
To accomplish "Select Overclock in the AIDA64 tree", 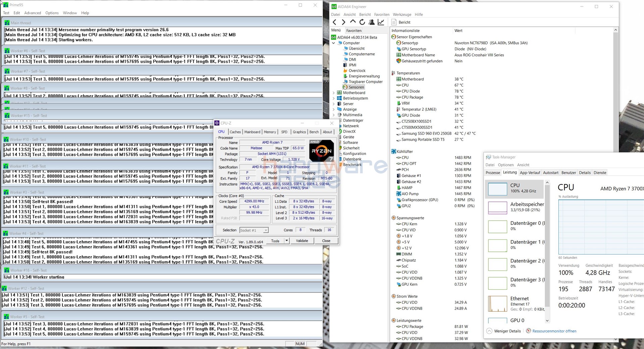I will coord(357,71).
